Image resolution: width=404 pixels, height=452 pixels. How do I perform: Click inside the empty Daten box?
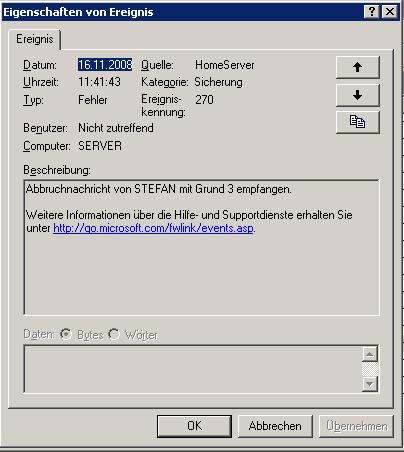click(x=193, y=369)
